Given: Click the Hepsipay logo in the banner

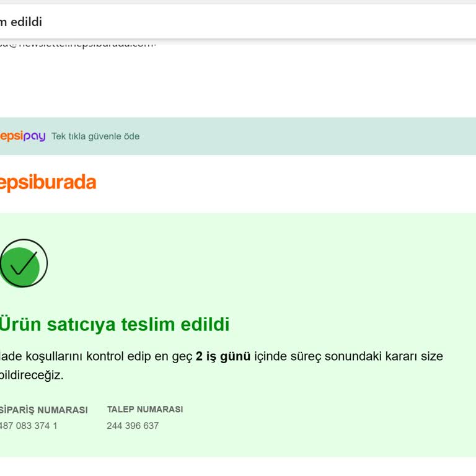Looking at the screenshot, I should [22, 136].
